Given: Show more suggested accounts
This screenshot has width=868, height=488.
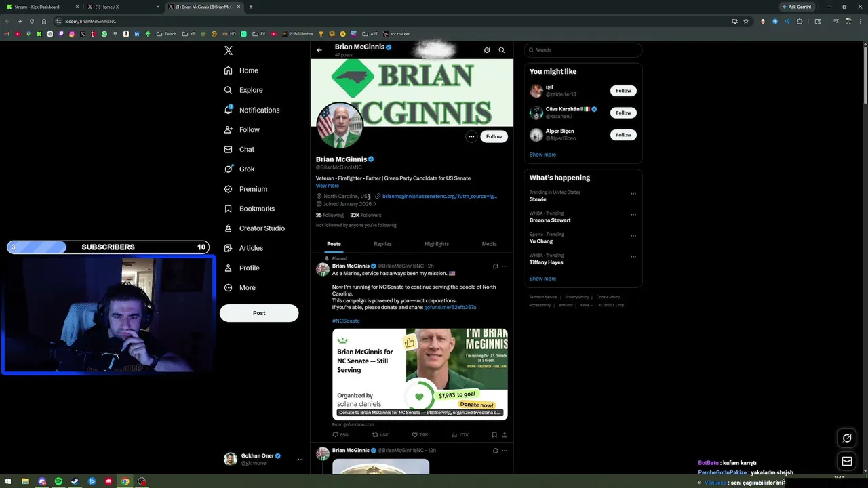Looking at the screenshot, I should 542,155.
